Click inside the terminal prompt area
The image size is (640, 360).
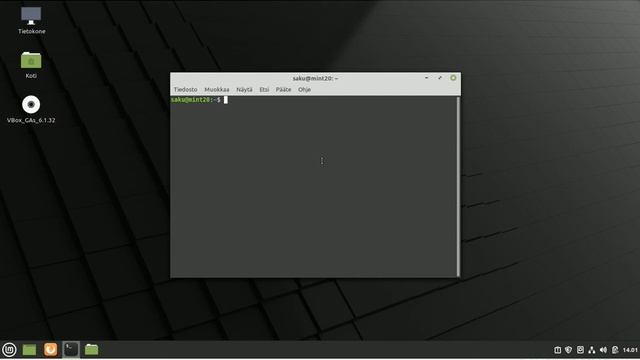pyautogui.click(x=313, y=187)
